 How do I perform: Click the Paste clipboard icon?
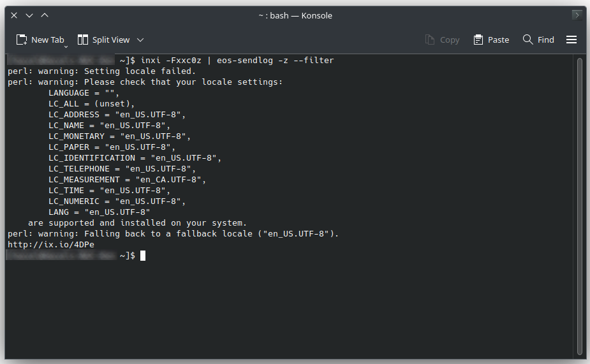[478, 40]
